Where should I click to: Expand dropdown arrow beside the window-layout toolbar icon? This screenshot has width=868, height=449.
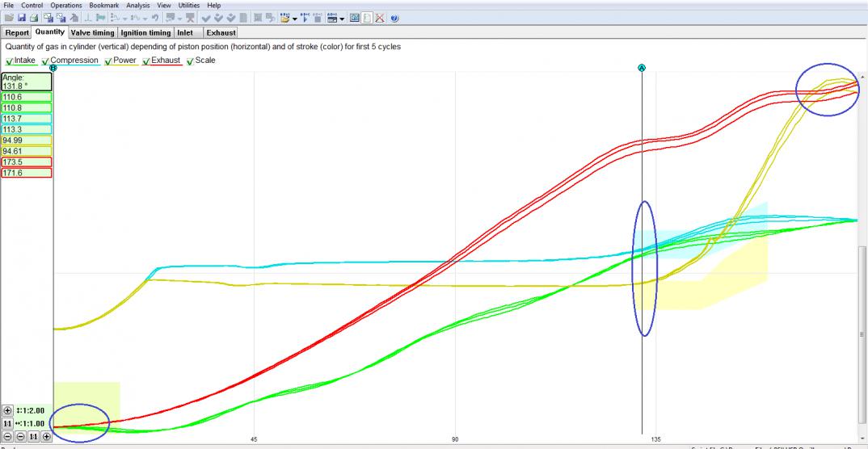343,17
